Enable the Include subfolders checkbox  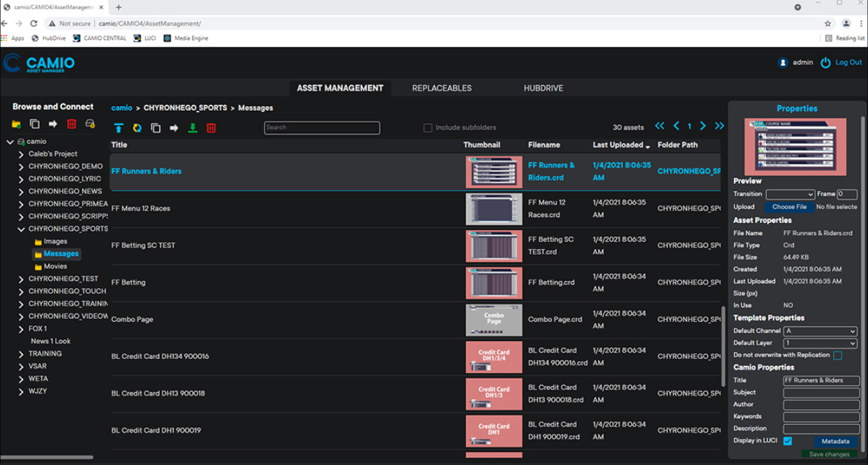pyautogui.click(x=428, y=128)
